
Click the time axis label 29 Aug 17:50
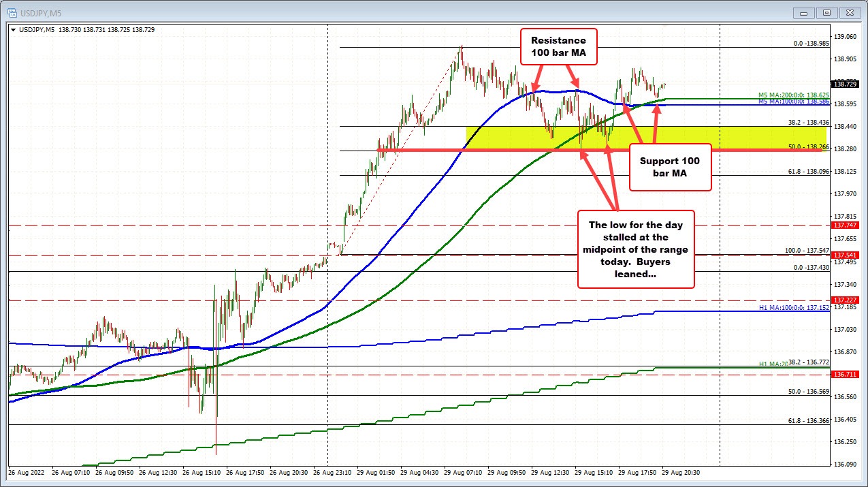[638, 471]
